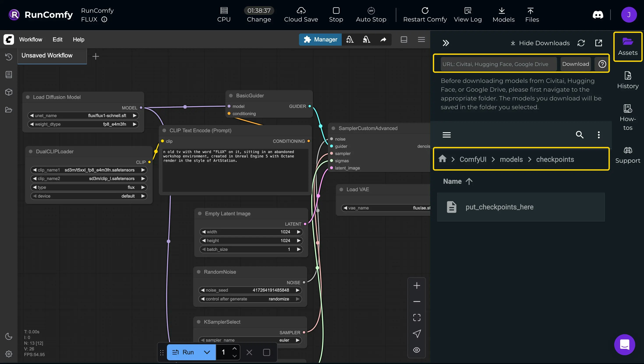This screenshot has height=364, width=644.
Task: Open file browser in new window
Action: (598, 43)
